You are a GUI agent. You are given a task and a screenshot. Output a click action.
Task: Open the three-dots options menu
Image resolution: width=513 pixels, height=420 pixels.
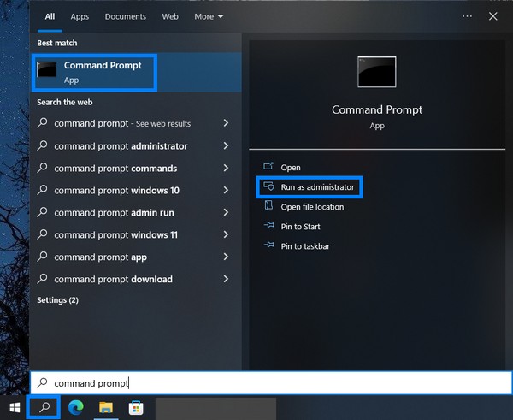467,16
